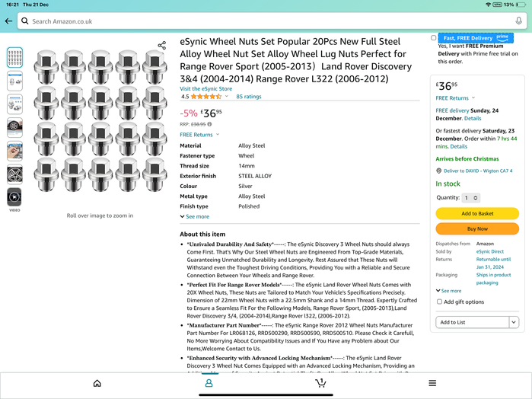
Task: Open the hamburger menu icon
Action: [x=432, y=383]
